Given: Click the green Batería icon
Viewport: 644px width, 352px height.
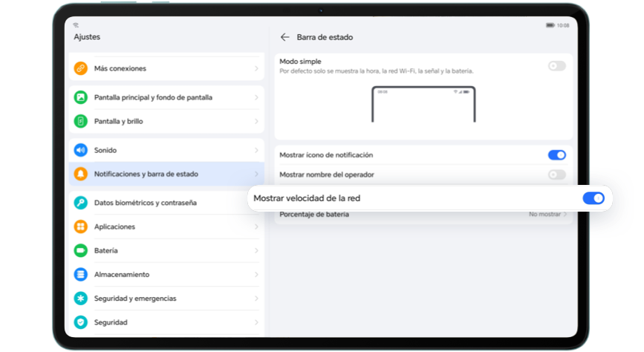Looking at the screenshot, I should point(81,250).
